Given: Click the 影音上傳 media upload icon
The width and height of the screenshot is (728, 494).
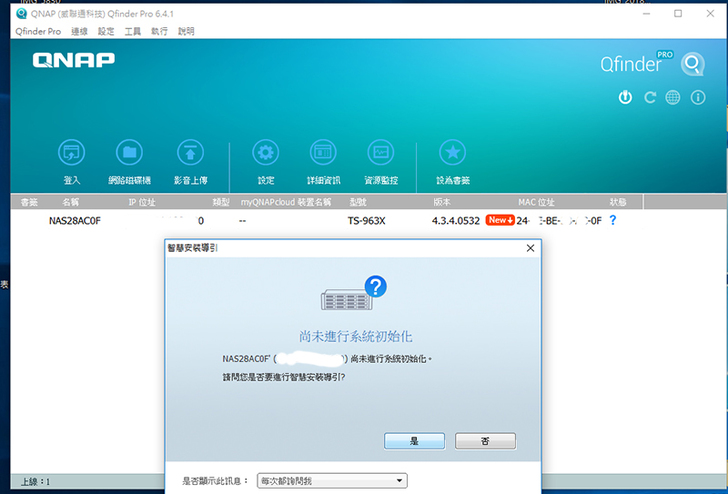Looking at the screenshot, I should click(189, 153).
